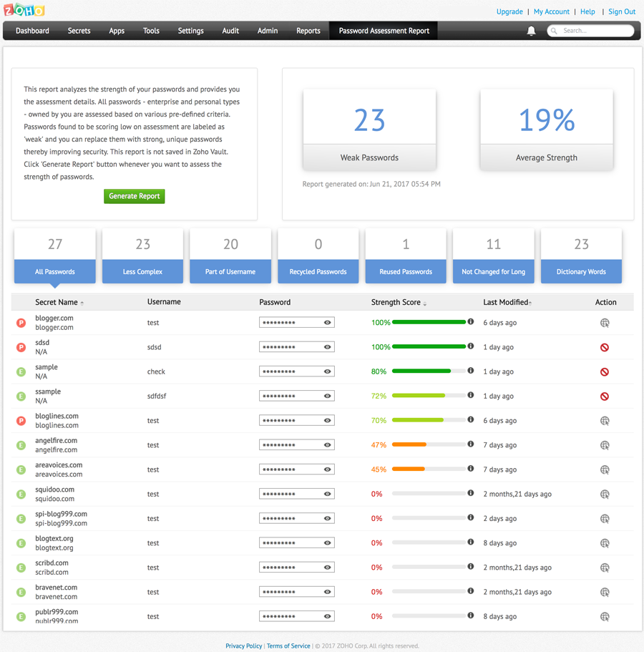Toggle password visibility for scribd.com
Viewport: 644px width, 652px height.
point(328,568)
